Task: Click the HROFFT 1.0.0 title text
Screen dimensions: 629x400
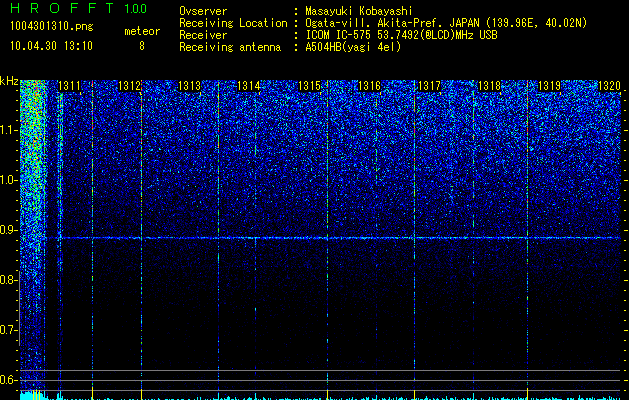Action: 78,8
